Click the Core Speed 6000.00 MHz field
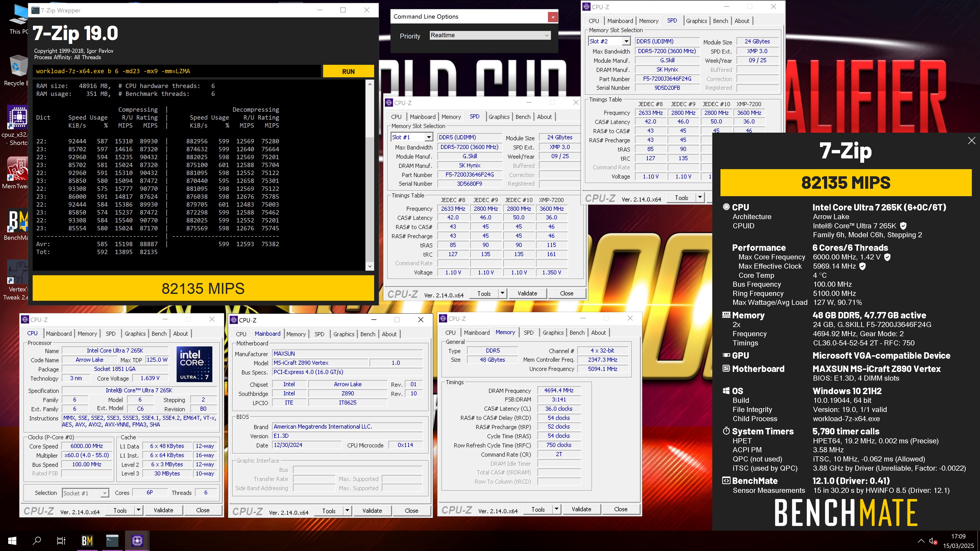 [x=87, y=446]
